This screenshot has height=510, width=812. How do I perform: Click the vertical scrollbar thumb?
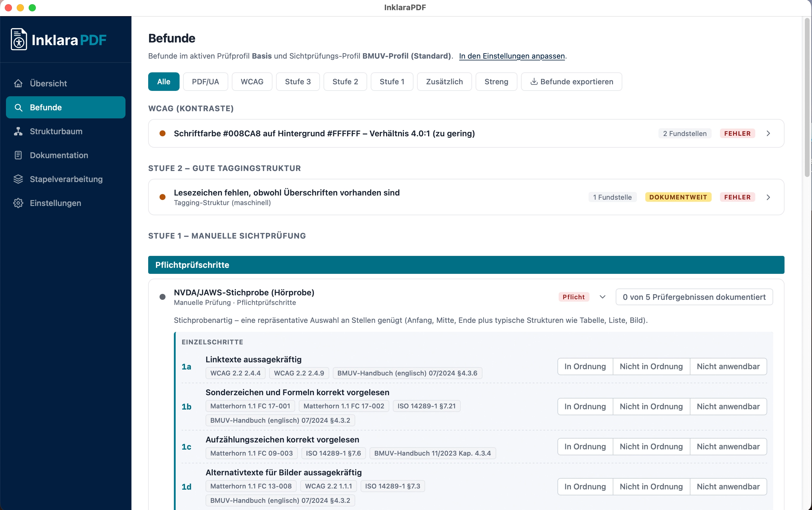click(x=807, y=98)
